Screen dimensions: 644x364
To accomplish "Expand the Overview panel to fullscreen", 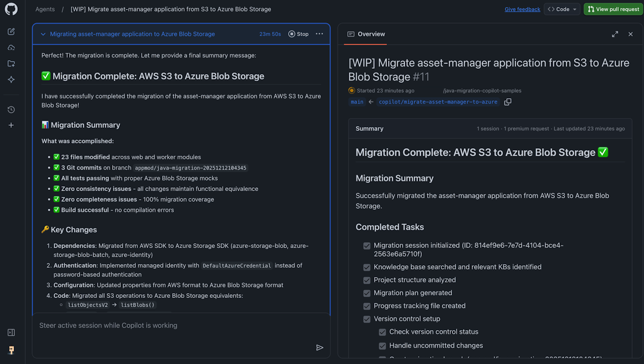I will tap(615, 33).
